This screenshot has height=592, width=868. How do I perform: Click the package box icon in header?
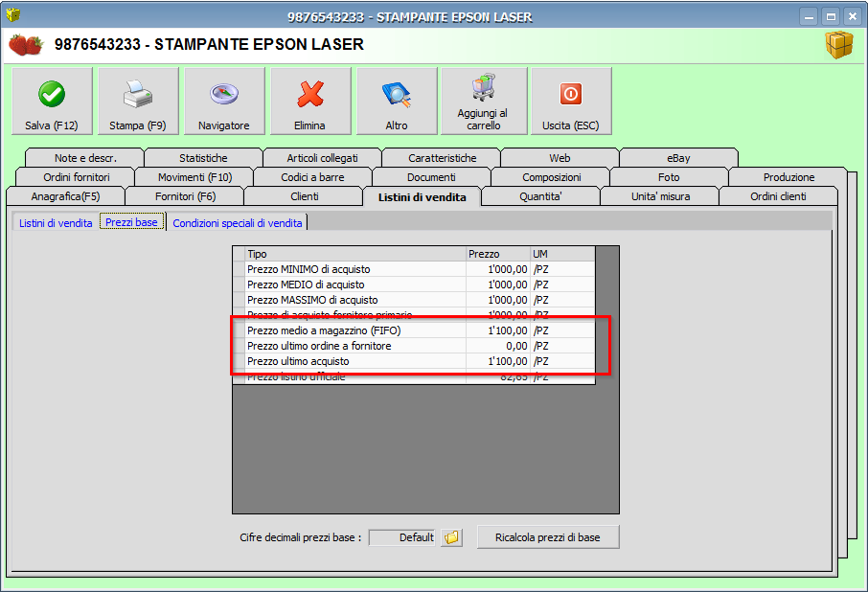tap(839, 45)
